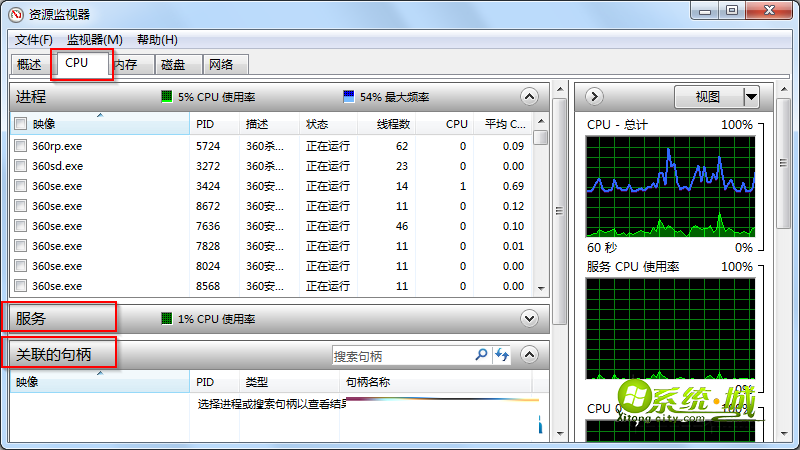The width and height of the screenshot is (800, 450).
Task: Click the 视图 button
Action: pos(707,97)
